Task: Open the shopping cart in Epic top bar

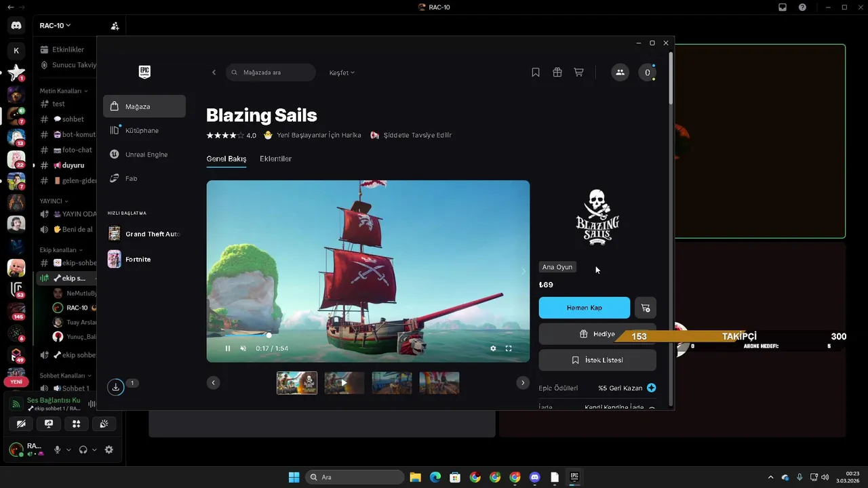Action: (578, 73)
